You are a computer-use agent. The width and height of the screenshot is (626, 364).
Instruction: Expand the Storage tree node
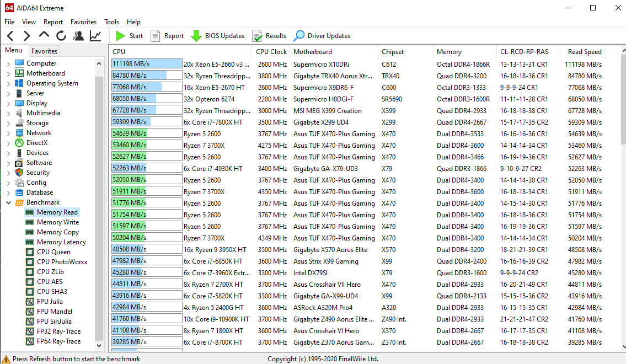tap(8, 123)
